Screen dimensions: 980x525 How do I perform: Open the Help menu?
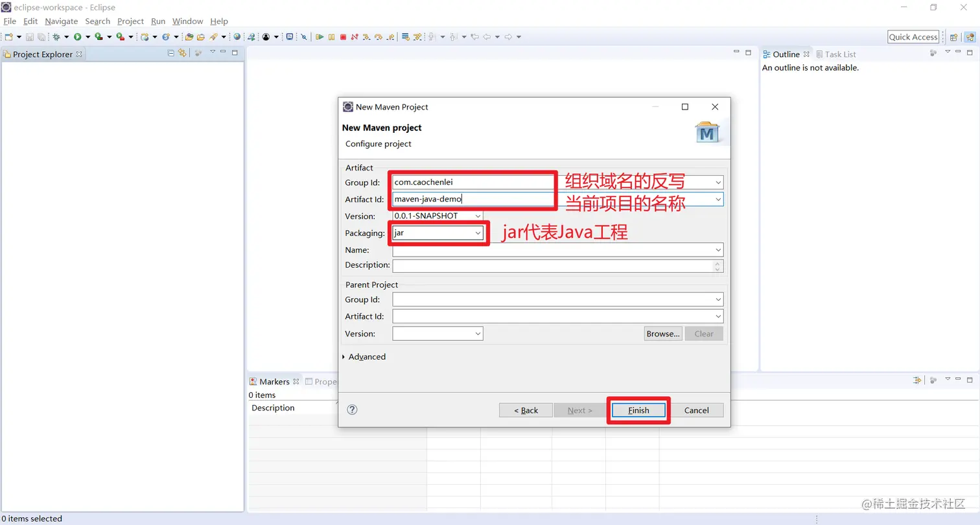pos(219,21)
